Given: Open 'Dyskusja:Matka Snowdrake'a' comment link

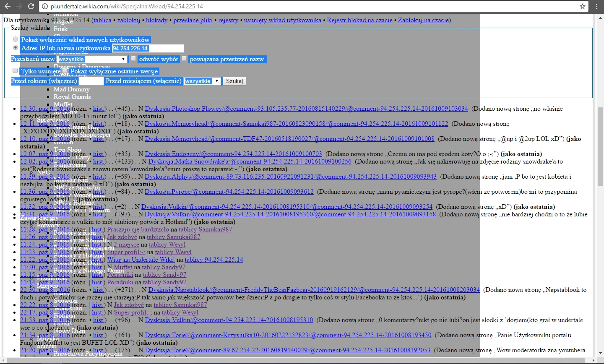Looking at the screenshot, I should 250,161.
